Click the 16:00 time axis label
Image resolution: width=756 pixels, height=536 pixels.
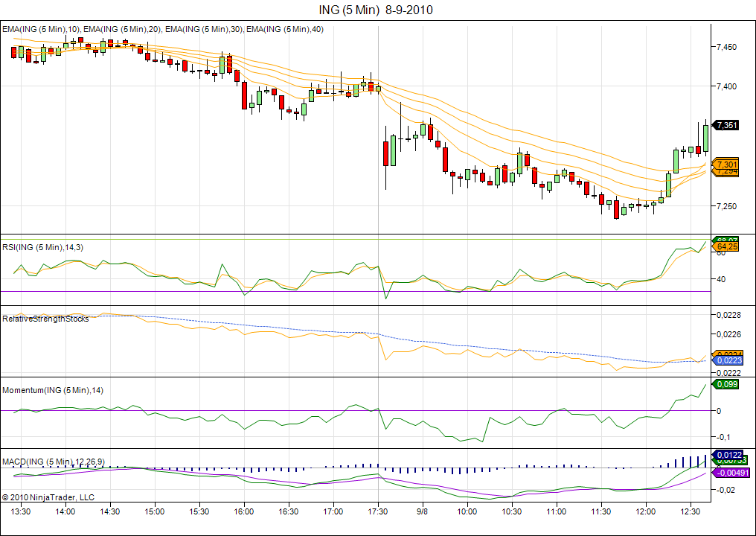coord(244,511)
